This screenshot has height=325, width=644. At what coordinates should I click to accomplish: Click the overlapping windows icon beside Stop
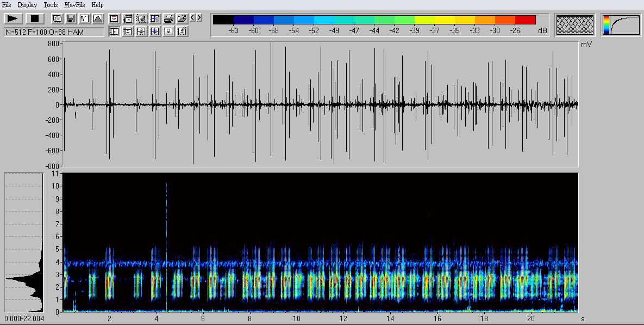57,18
